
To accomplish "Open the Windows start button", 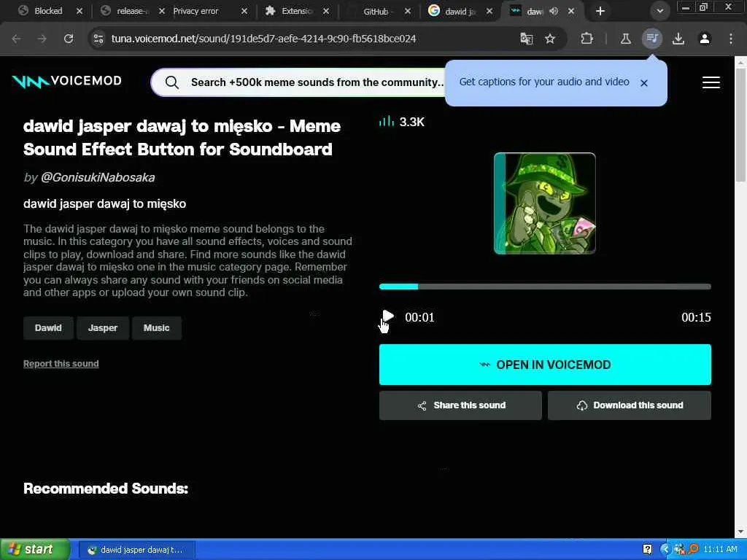I will [x=34, y=550].
